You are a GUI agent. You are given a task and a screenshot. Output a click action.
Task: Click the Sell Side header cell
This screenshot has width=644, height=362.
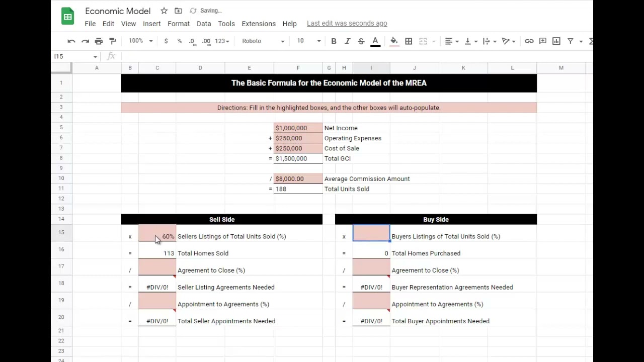pos(221,219)
